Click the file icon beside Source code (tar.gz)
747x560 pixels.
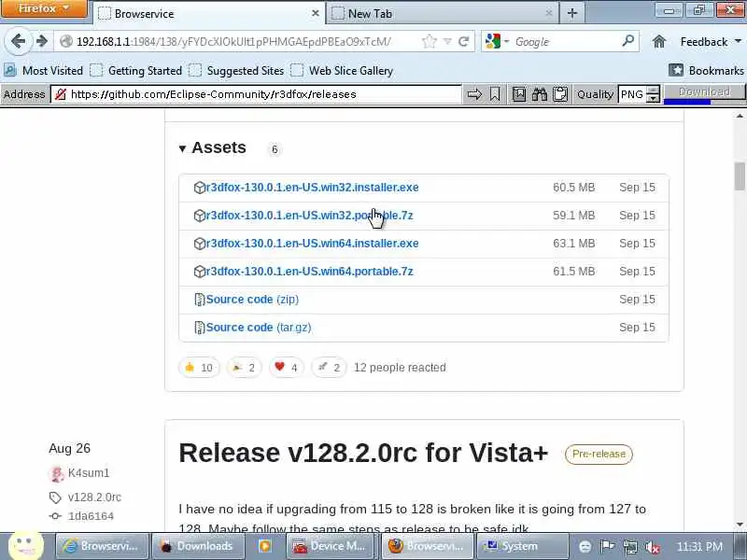[x=200, y=328]
